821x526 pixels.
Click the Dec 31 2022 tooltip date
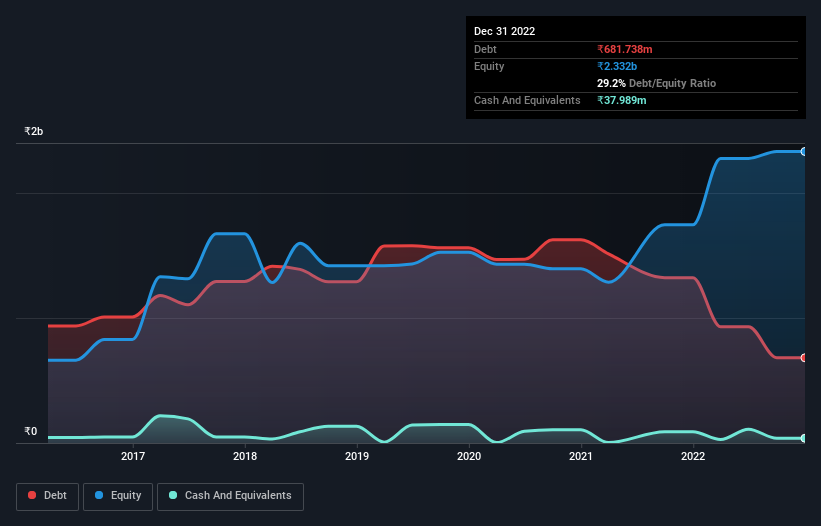pos(505,31)
